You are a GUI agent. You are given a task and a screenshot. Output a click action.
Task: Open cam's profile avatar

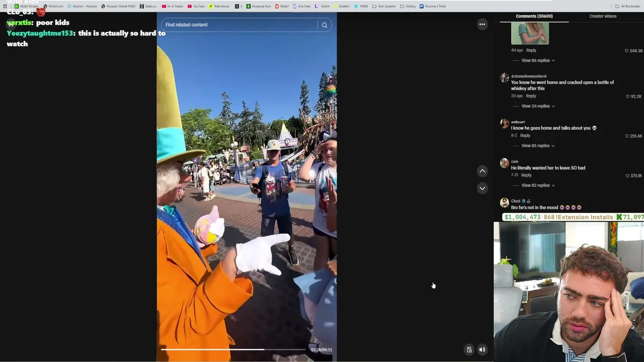click(x=504, y=163)
